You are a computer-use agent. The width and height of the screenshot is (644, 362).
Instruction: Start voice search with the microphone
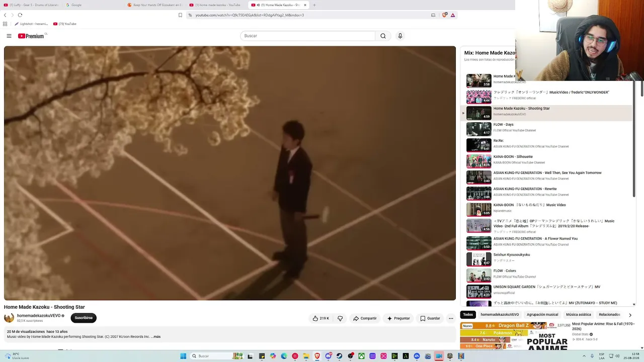click(400, 36)
